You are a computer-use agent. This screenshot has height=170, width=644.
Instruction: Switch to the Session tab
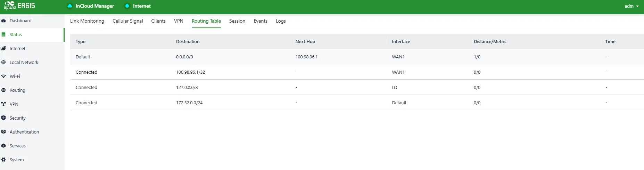(237, 21)
